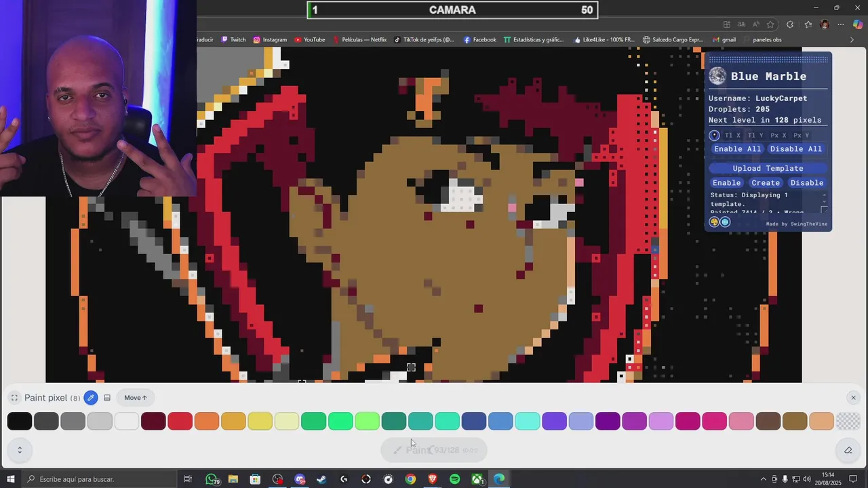The image size is (868, 488).
Task: Pick the white color swatch
Action: coord(126,421)
